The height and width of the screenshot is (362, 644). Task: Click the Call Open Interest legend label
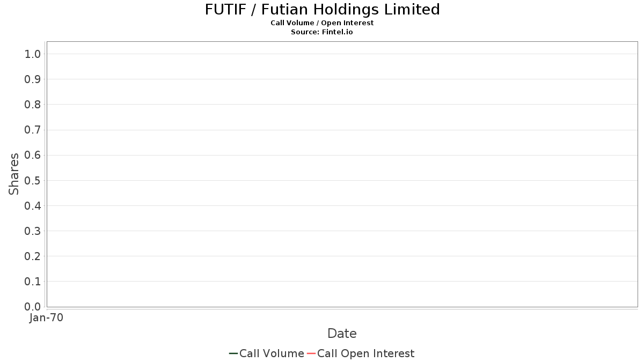coord(365,353)
